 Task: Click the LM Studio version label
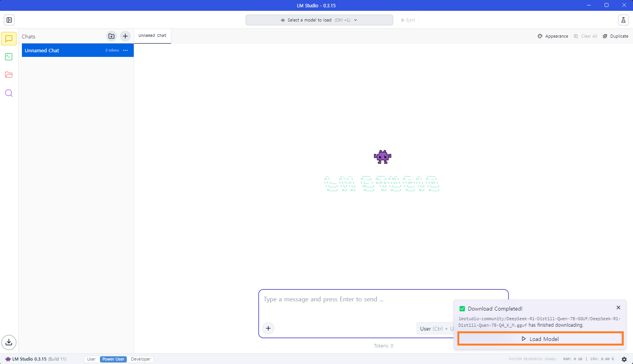[36, 359]
